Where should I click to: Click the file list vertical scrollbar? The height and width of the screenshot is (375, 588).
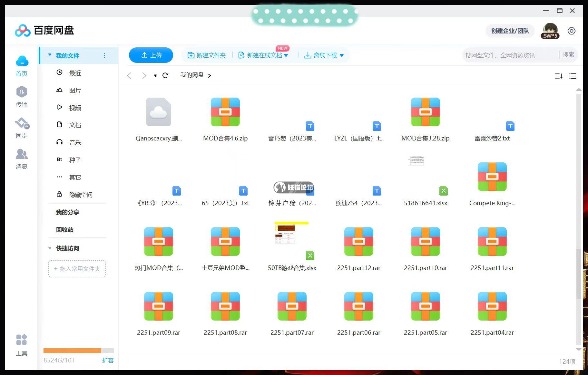pos(579,274)
